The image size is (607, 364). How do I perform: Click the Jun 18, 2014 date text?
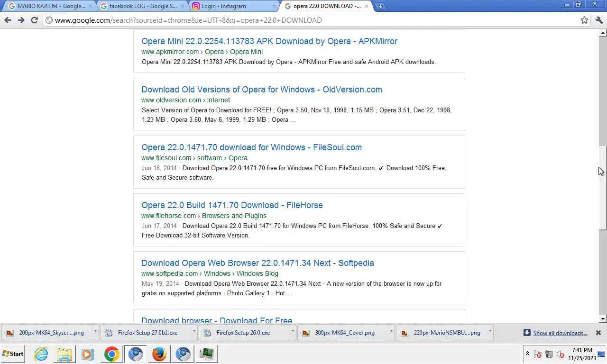tap(159, 168)
